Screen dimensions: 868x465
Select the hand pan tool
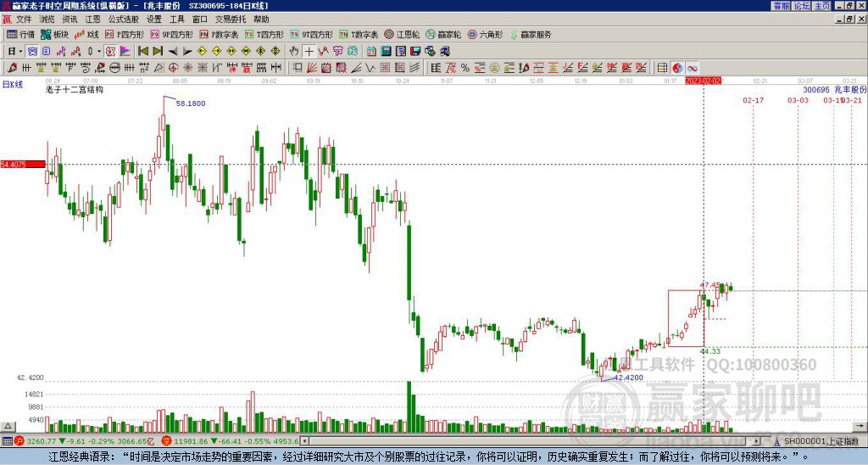tap(294, 51)
